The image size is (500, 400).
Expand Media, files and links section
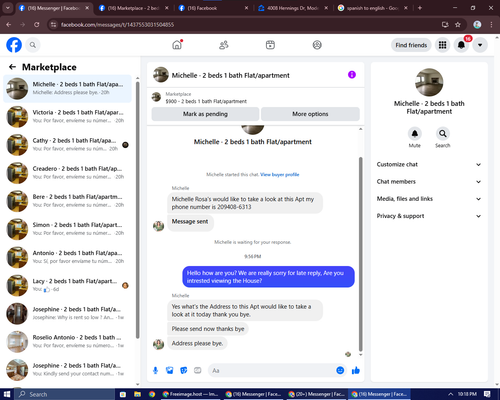pyautogui.click(x=429, y=199)
